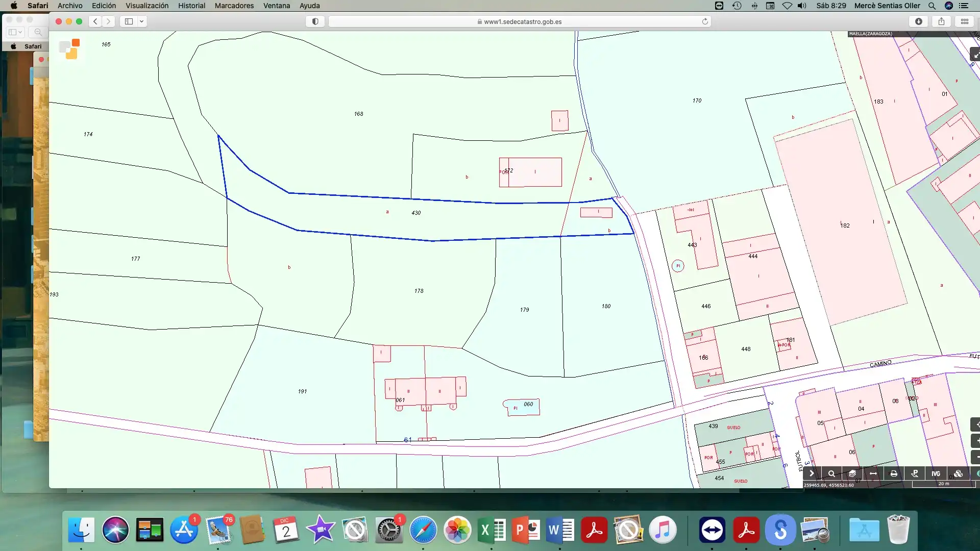Open the Apple menu
Screen dimensions: 980x551
tap(14, 6)
